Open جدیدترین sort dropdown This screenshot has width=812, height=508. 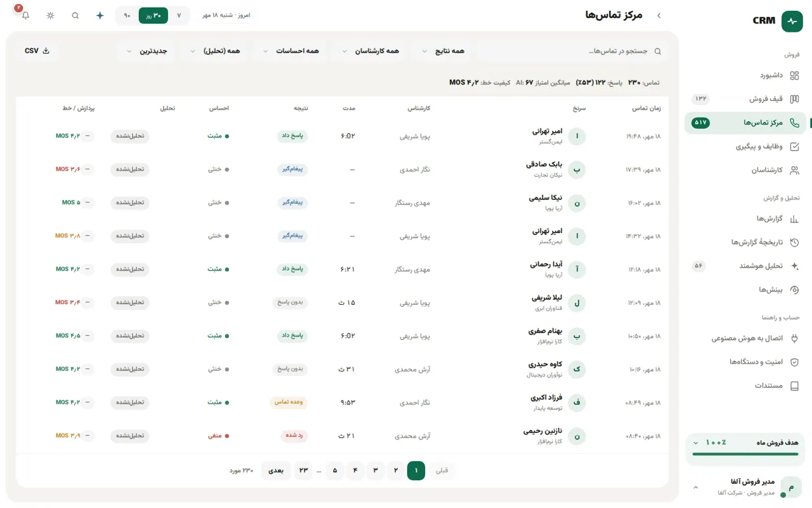click(147, 51)
